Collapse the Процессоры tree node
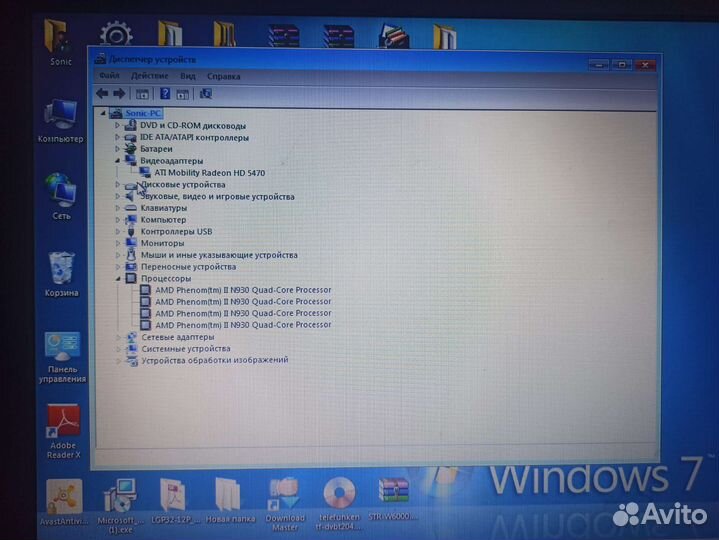719x540 pixels. [117, 279]
